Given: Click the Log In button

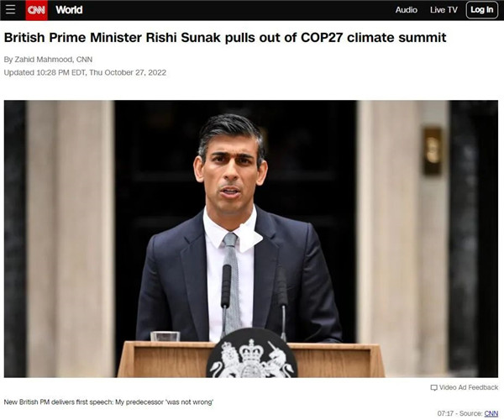Looking at the screenshot, I should [x=482, y=10].
